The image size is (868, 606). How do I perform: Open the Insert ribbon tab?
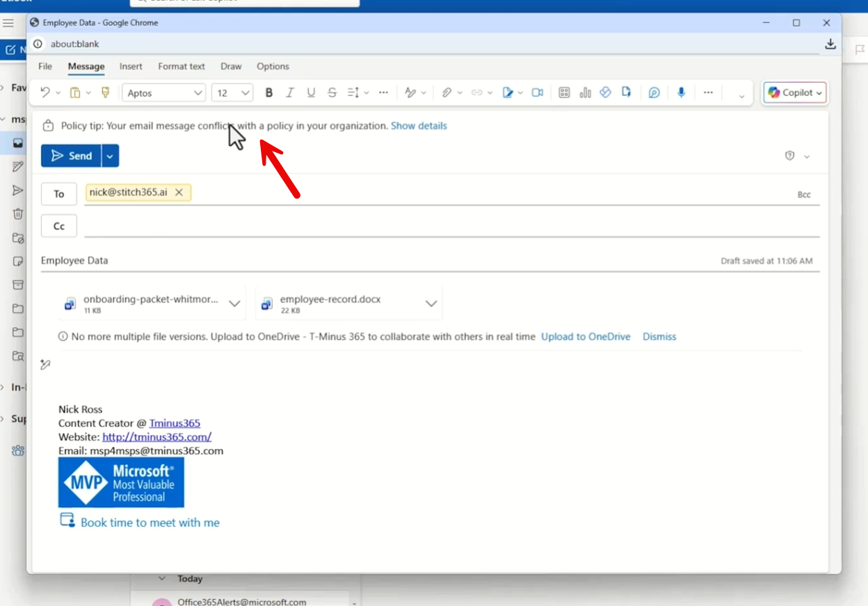point(131,67)
